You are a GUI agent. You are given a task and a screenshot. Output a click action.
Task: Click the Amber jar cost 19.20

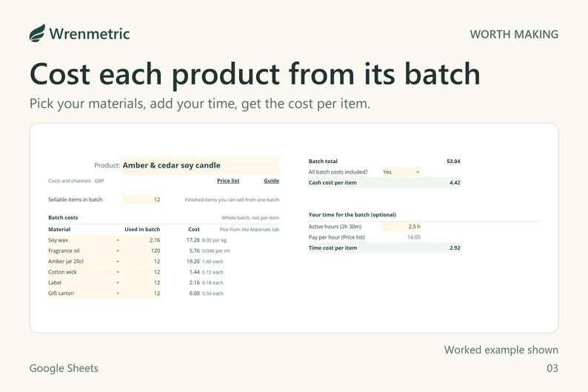(193, 262)
